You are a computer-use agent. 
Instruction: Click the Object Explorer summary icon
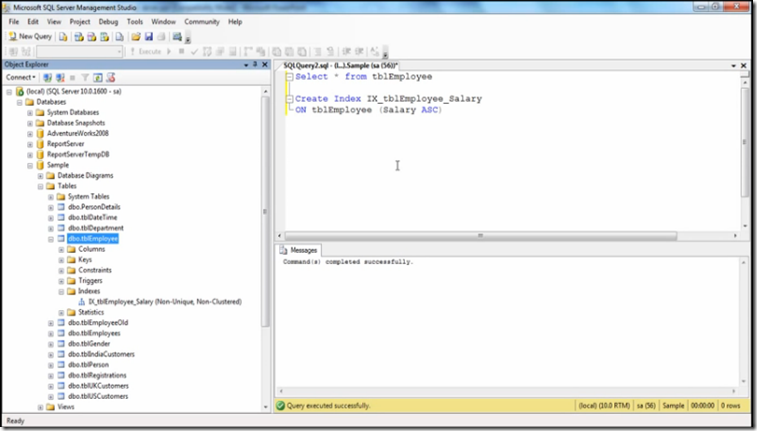pyautogui.click(x=111, y=77)
